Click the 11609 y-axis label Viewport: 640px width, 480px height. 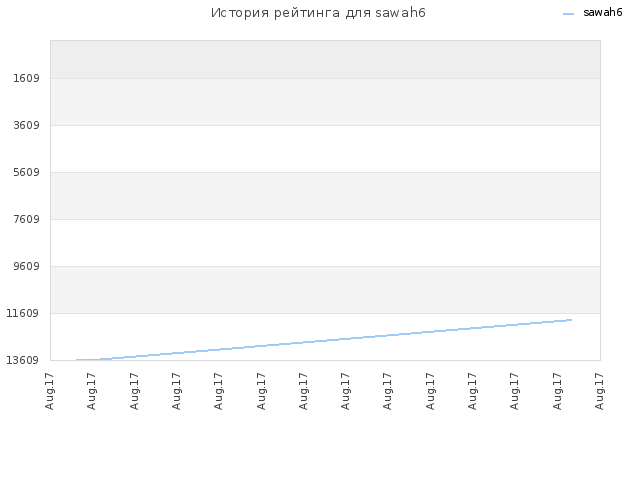coord(22,313)
